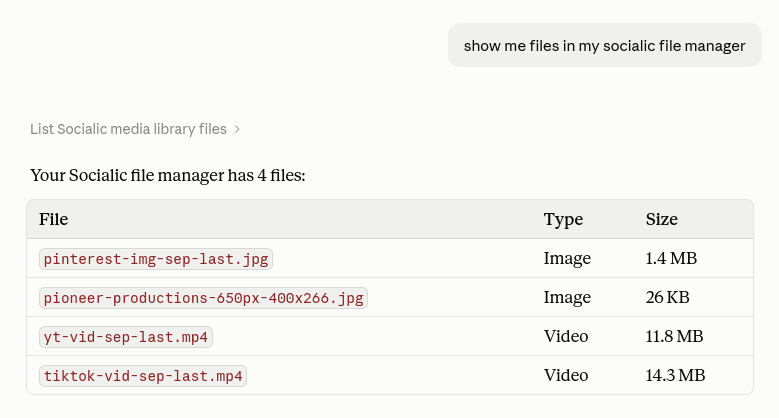Click the 'Size' column header
The width and height of the screenshot is (779, 418).
coord(662,219)
